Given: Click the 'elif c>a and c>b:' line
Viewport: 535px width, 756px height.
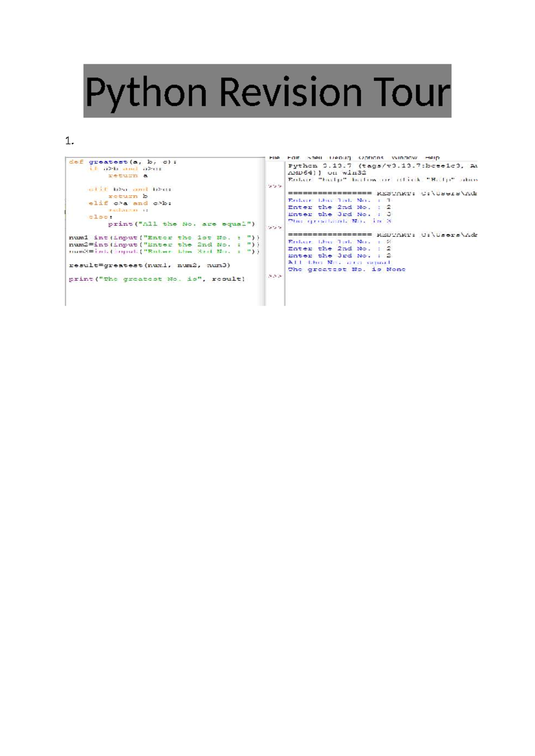Looking at the screenshot, I should tap(130, 203).
